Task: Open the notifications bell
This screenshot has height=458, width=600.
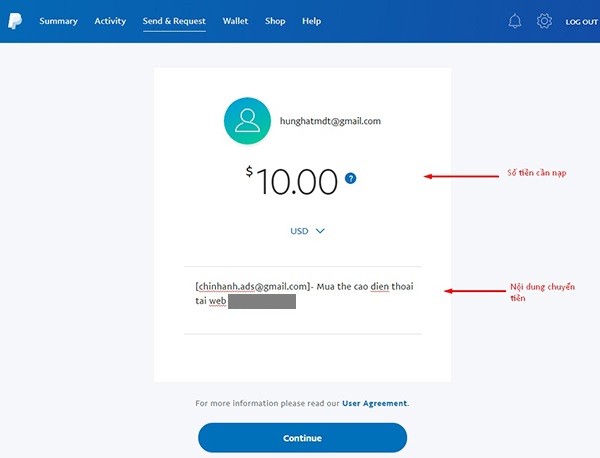Action: tap(515, 21)
